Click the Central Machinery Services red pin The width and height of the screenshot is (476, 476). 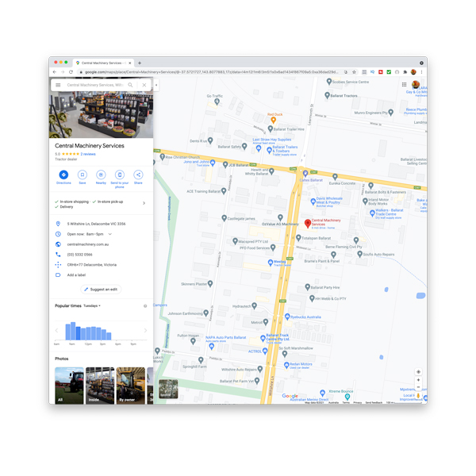[x=308, y=224]
